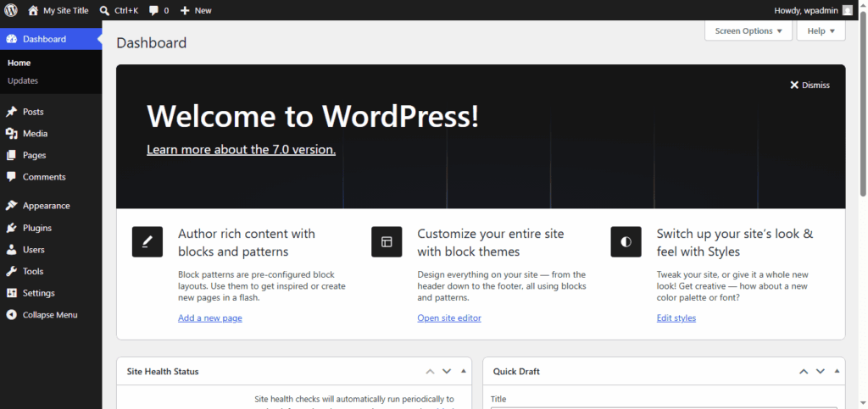Click Customize your entire site heading
Image resolution: width=868 pixels, height=409 pixels.
point(491,243)
